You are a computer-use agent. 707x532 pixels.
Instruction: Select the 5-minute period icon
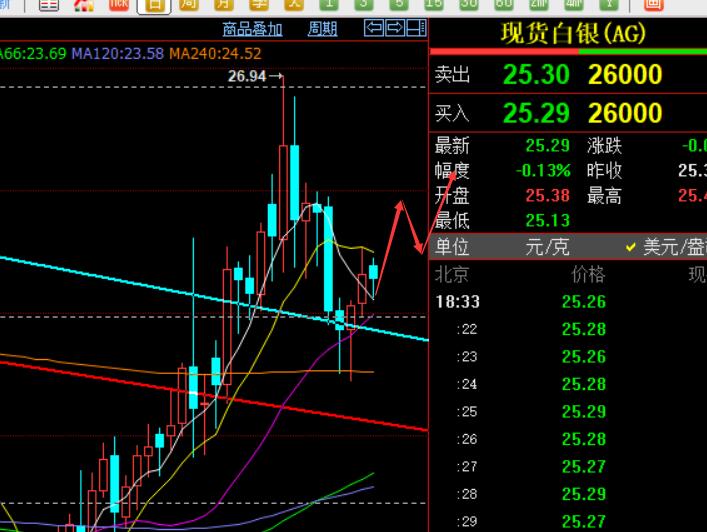(x=399, y=5)
